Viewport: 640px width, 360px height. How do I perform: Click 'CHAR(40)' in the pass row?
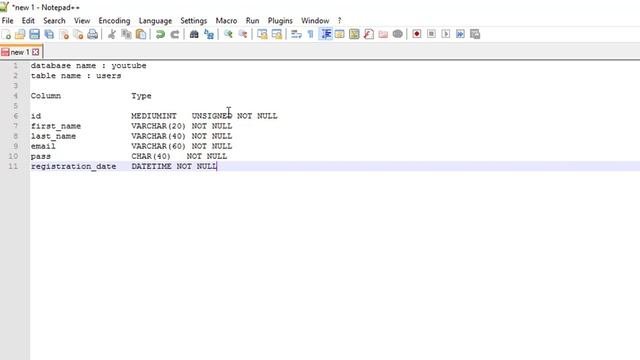coord(151,156)
